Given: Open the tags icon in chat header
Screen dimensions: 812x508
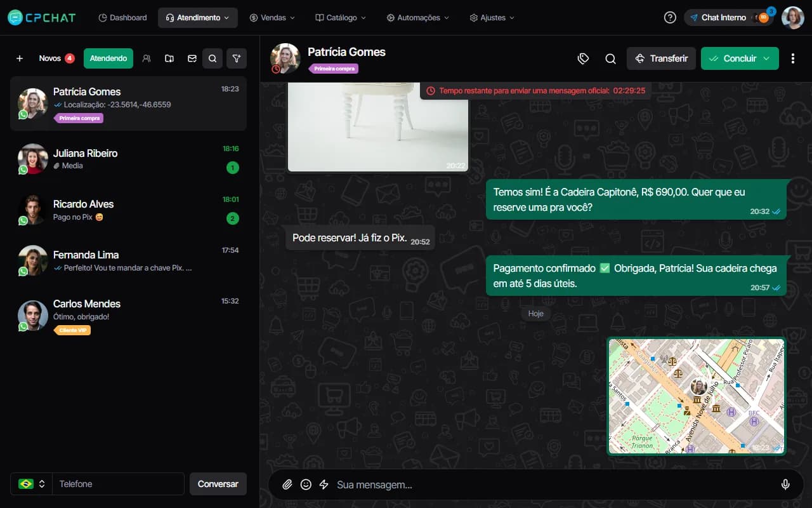Looking at the screenshot, I should click(584, 58).
